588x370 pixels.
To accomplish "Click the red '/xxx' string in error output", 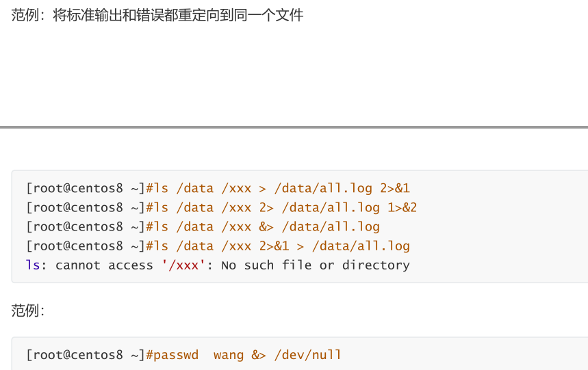I will tap(183, 265).
